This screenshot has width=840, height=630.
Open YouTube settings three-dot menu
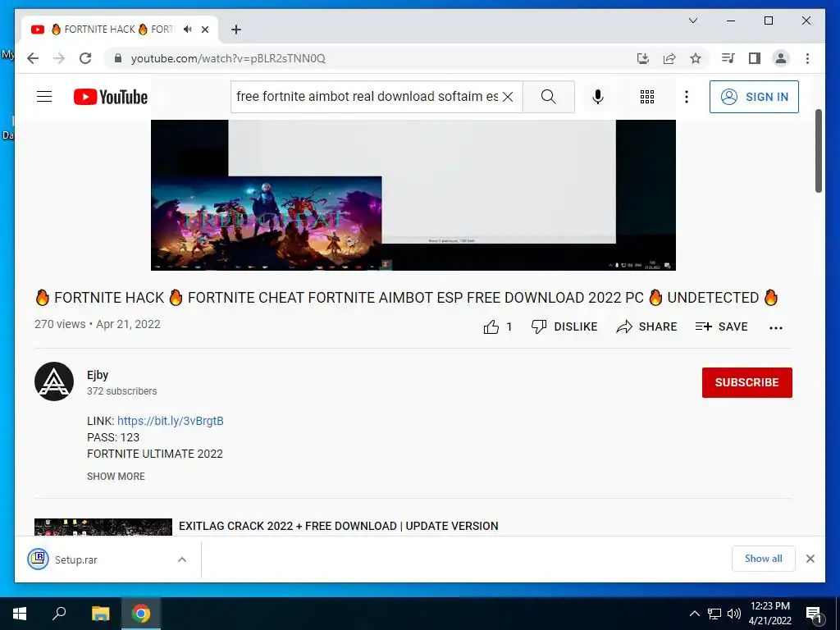pyautogui.click(x=687, y=97)
